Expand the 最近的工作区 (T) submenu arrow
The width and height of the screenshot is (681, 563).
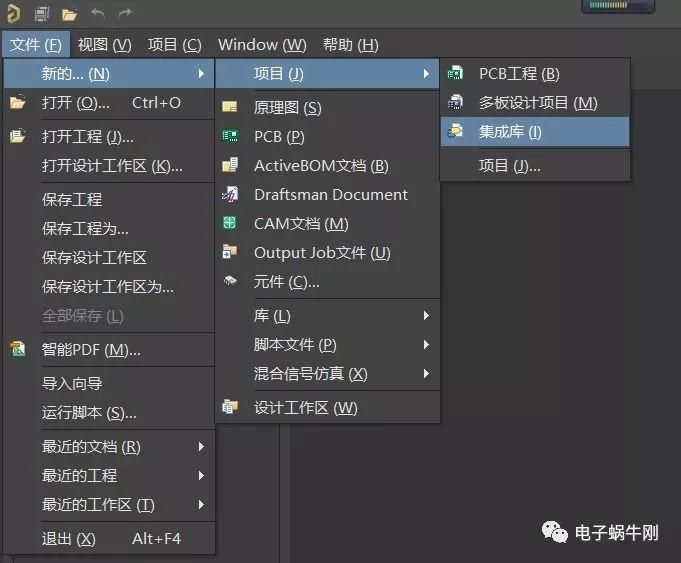tap(201, 504)
